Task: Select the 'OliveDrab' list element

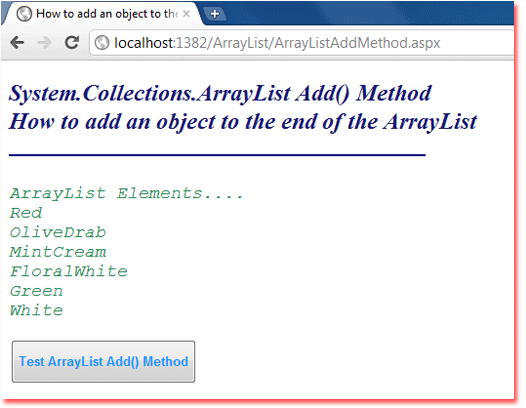Action: tap(58, 233)
